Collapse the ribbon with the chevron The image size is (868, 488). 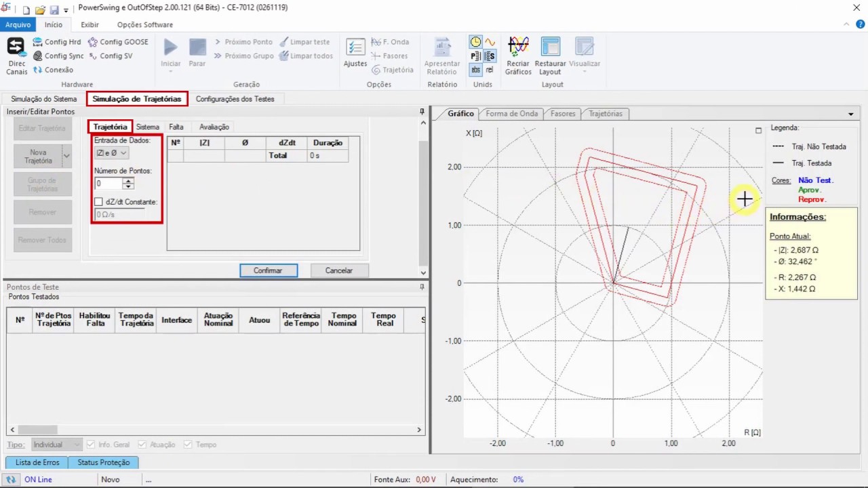(x=846, y=24)
